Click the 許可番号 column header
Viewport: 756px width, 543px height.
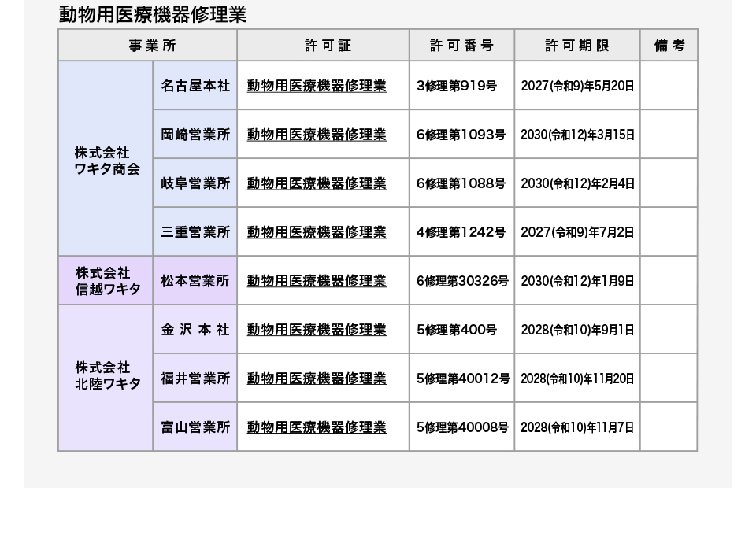[462, 46]
